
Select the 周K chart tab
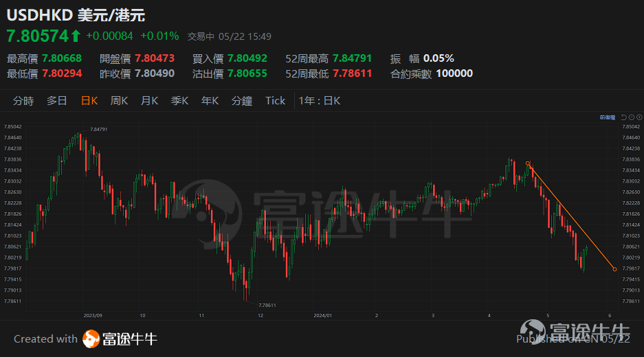[119, 100]
